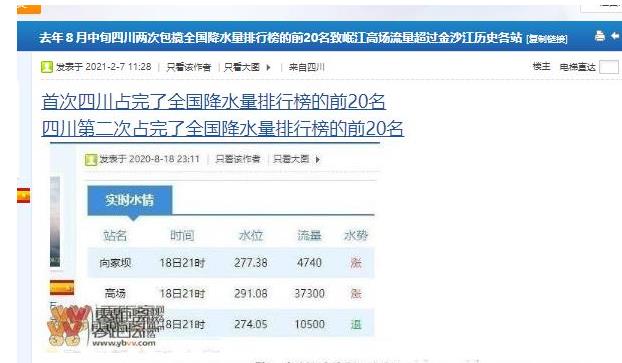Click the 复制链接 link after the title
622x363 pixels.
click(x=547, y=39)
